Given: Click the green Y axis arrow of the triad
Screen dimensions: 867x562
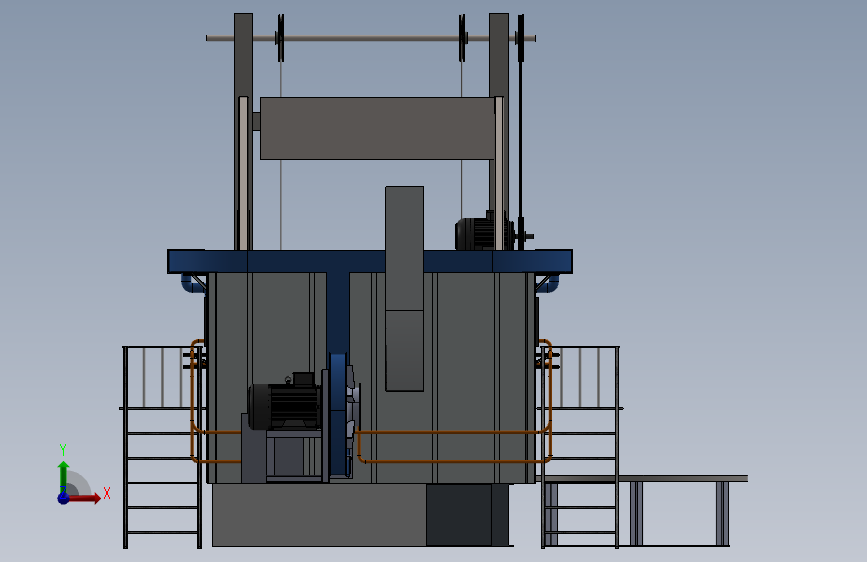Looking at the screenshot, I should click(x=64, y=477).
